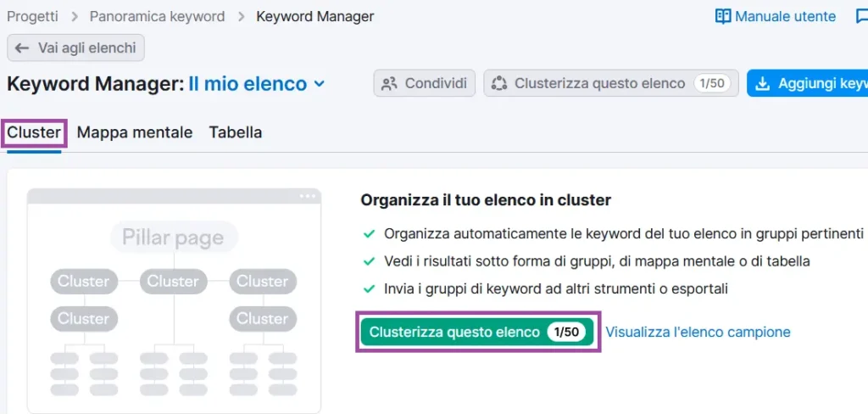The image size is (868, 414).
Task: Click the people icon on Condividi button
Action: [x=389, y=83]
